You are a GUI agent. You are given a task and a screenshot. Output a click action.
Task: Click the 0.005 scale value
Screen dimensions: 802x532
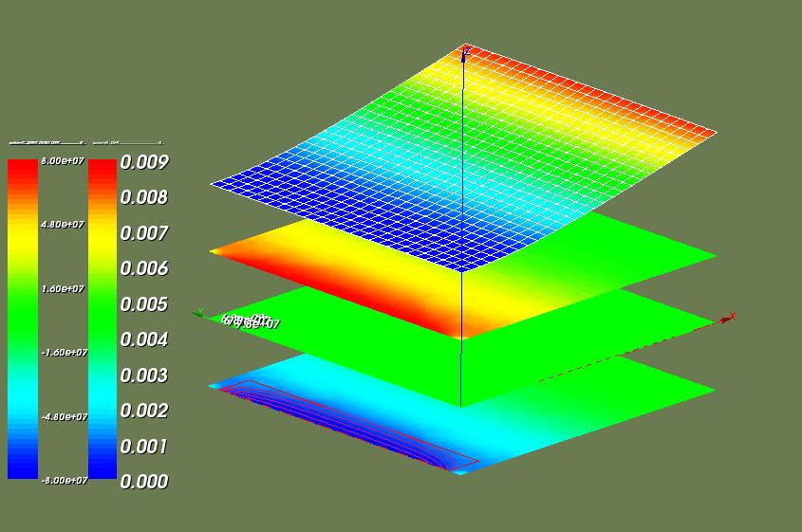144,304
